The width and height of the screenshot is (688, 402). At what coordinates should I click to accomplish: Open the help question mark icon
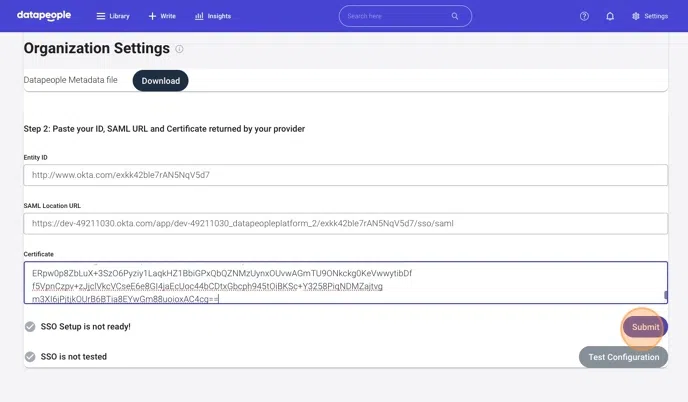pyautogui.click(x=584, y=17)
